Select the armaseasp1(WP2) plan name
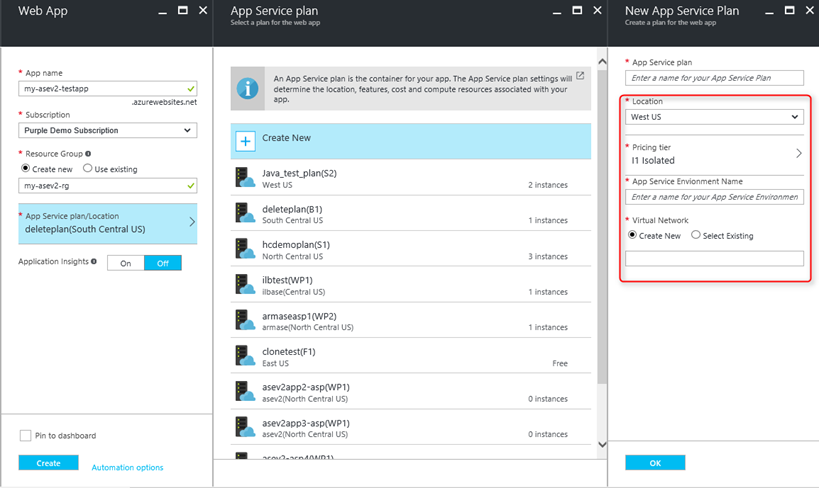The height and width of the screenshot is (488, 819). point(299,316)
